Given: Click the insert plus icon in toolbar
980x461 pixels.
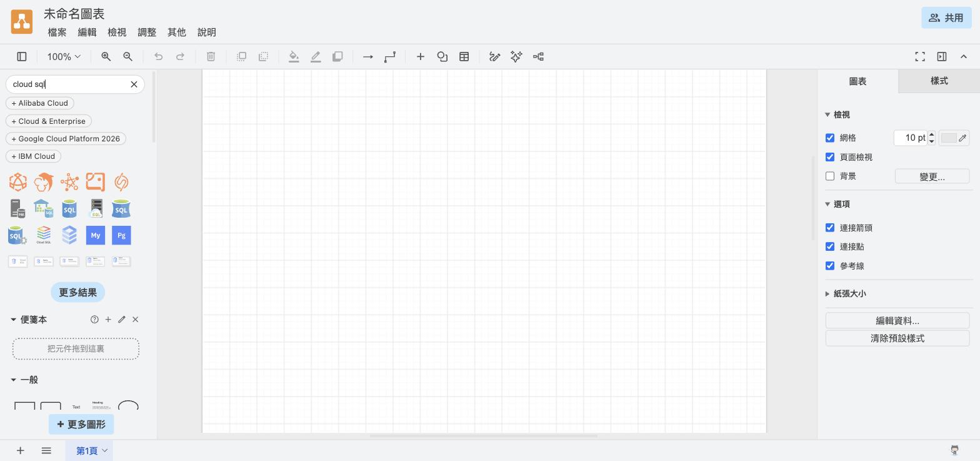Looking at the screenshot, I should 421,57.
